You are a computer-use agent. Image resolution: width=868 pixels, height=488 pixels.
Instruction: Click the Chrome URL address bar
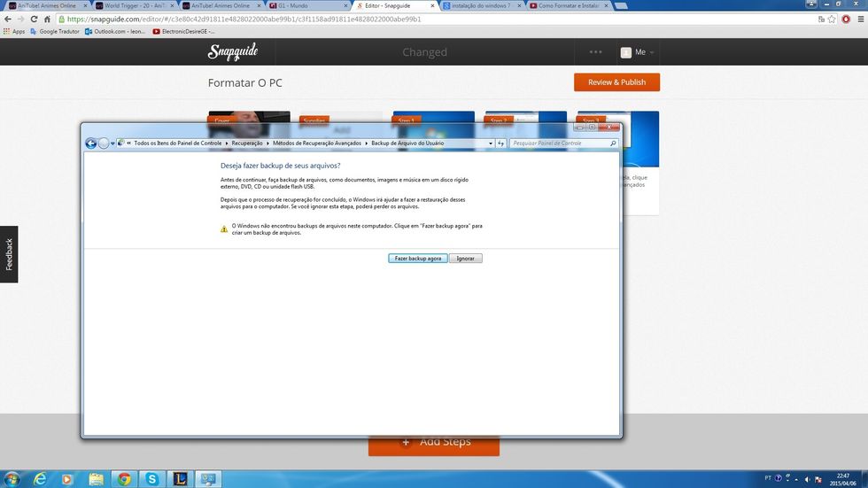tap(438, 19)
